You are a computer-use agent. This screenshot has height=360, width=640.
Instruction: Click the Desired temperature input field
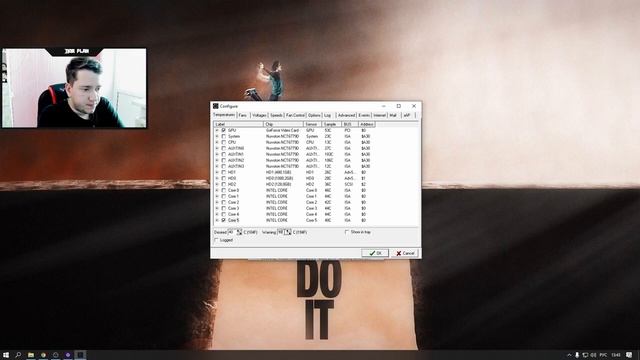(232, 232)
